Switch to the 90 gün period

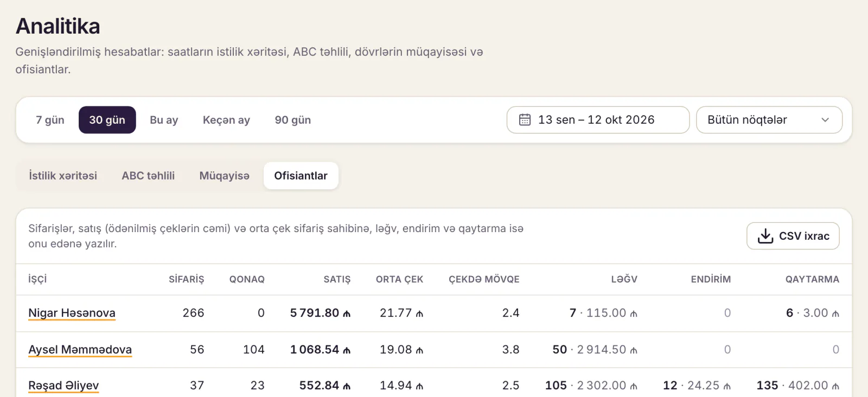[293, 120]
